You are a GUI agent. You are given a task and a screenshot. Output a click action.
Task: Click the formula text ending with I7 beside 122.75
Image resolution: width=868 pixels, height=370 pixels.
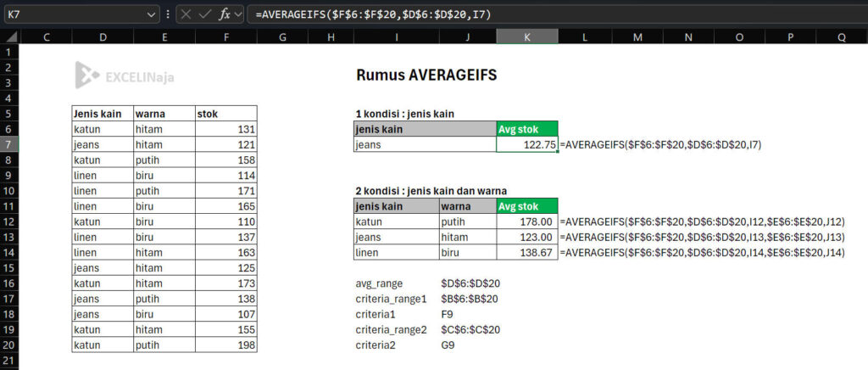click(661, 145)
